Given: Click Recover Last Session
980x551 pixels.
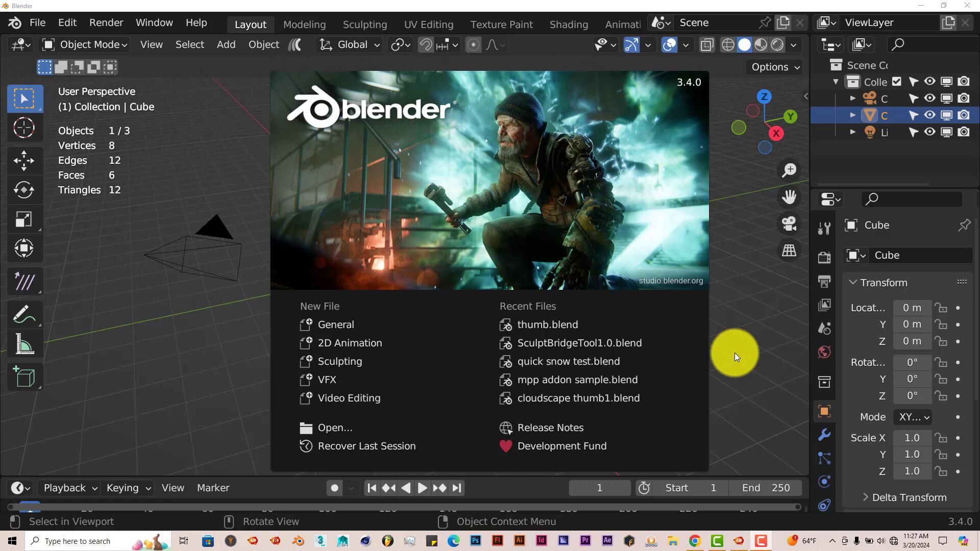Looking at the screenshot, I should click(366, 446).
